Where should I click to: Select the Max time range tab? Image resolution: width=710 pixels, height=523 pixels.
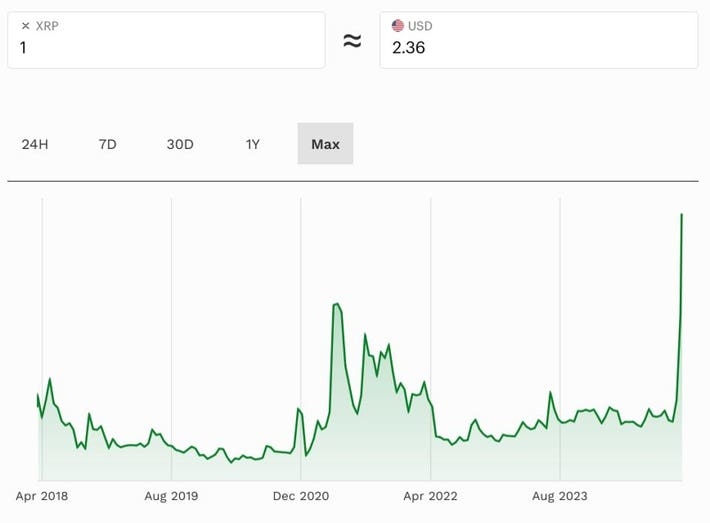pos(325,144)
